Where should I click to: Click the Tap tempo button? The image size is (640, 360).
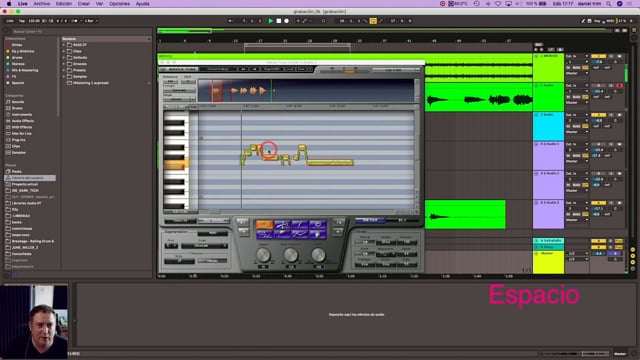(x=22, y=21)
